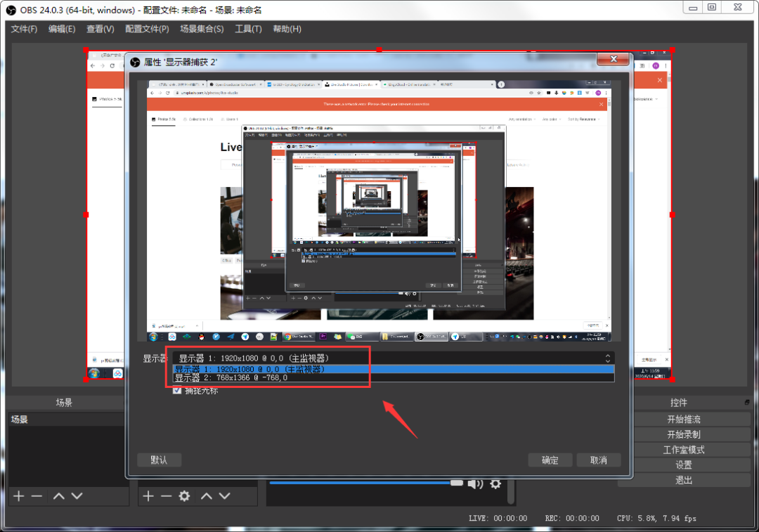
Task: Open the 配置文件(P) menu
Action: coord(147,29)
